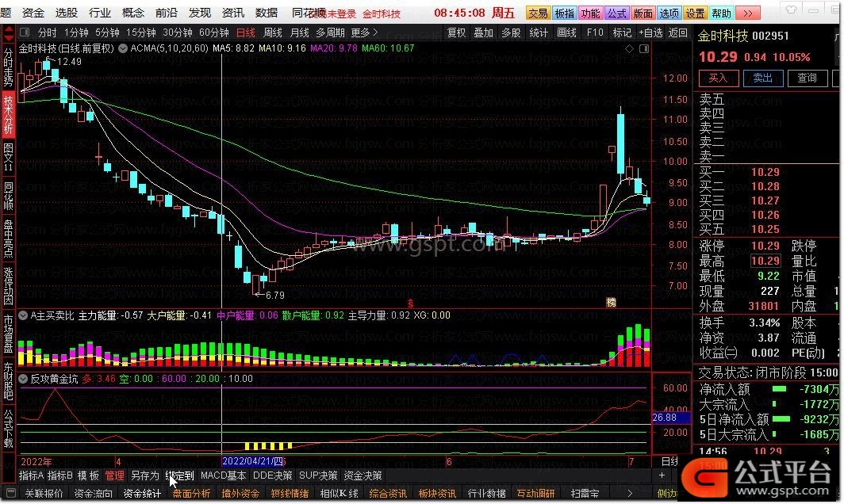Open the 盘面分析 bottom tab
Viewport: 844px width, 504px height.
(192, 493)
